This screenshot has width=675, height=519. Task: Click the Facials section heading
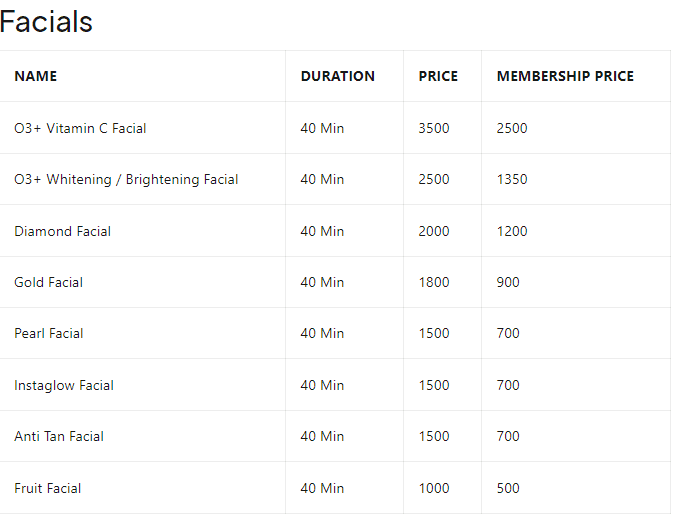pos(46,22)
